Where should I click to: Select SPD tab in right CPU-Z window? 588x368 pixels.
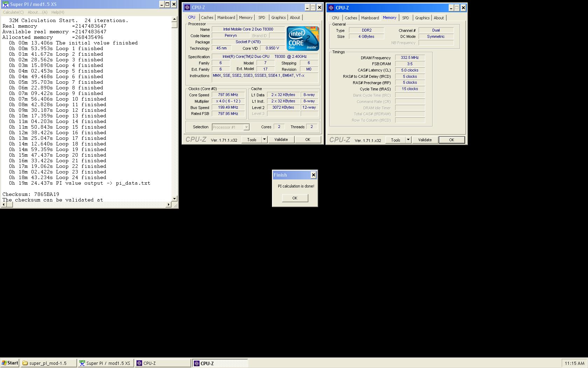pyautogui.click(x=406, y=18)
